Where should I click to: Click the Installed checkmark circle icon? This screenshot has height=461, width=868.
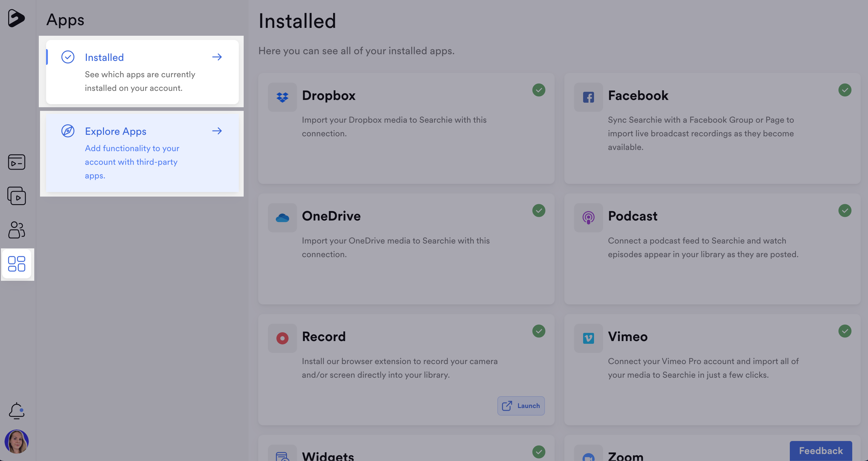[68, 57]
